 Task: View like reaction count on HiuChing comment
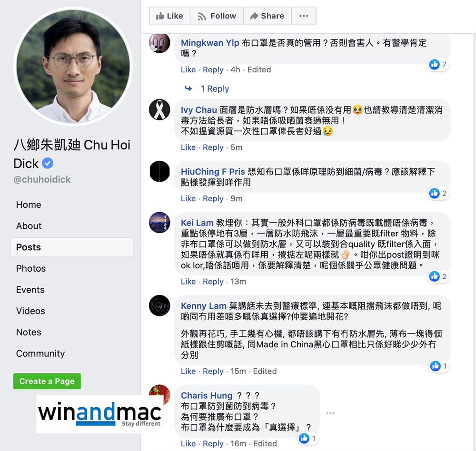tap(439, 193)
